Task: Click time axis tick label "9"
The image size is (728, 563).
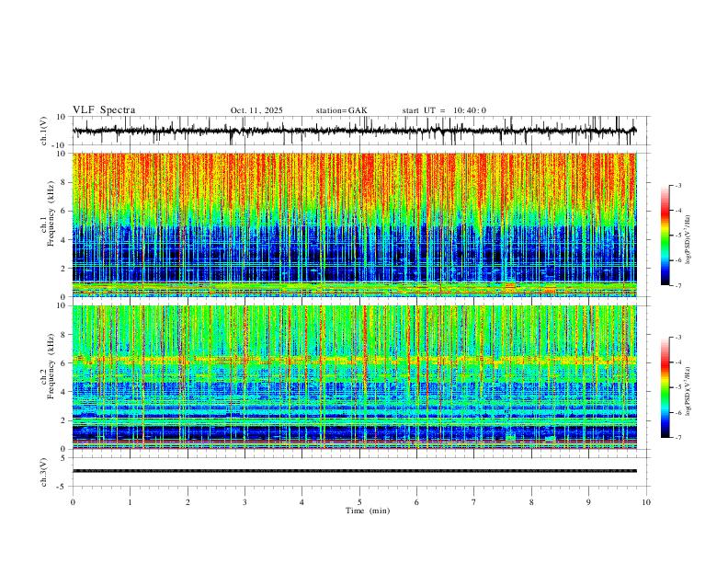Action: 588,502
